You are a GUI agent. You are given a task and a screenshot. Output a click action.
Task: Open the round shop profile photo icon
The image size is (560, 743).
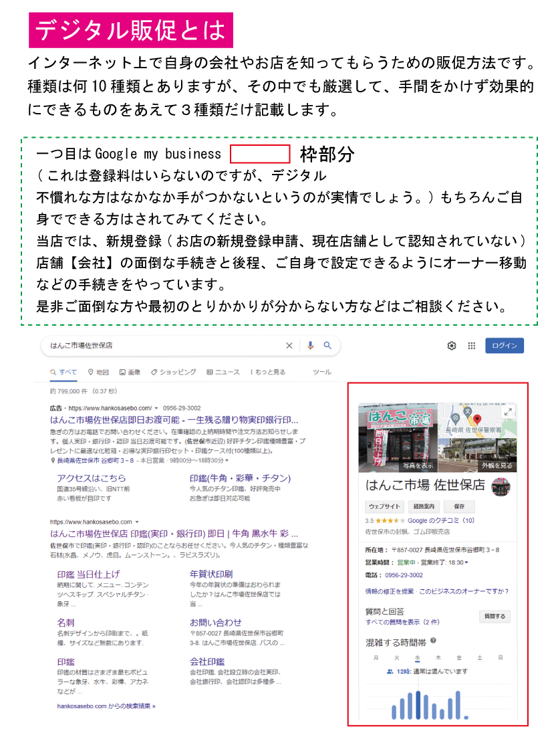tap(501, 487)
